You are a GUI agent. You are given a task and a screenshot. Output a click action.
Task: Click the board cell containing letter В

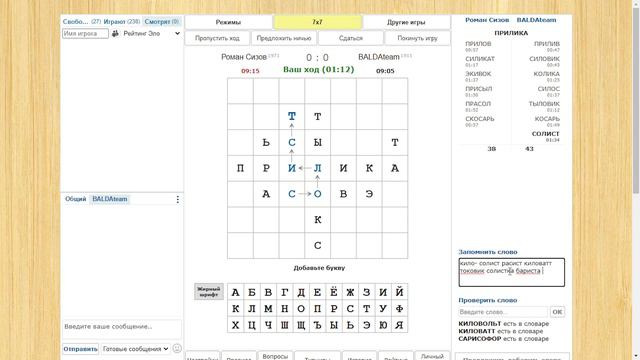343,194
